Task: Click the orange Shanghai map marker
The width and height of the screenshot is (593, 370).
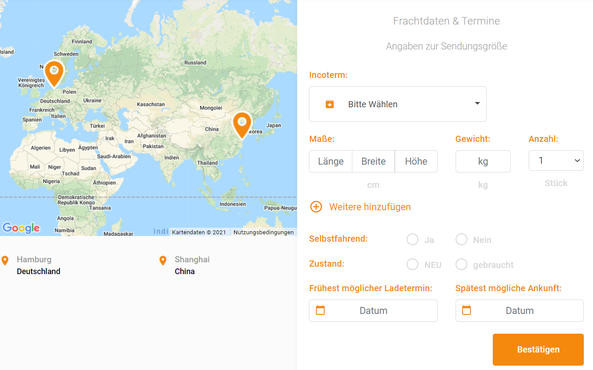Action: 242,124
